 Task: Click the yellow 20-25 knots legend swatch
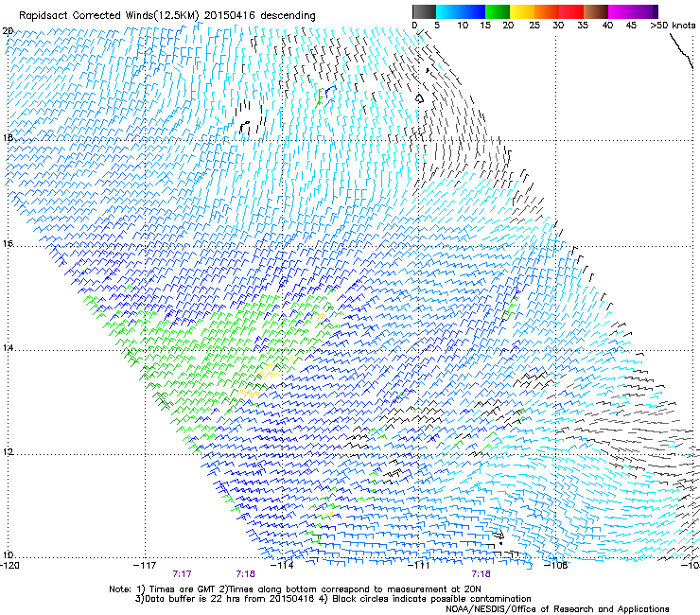coord(522,11)
